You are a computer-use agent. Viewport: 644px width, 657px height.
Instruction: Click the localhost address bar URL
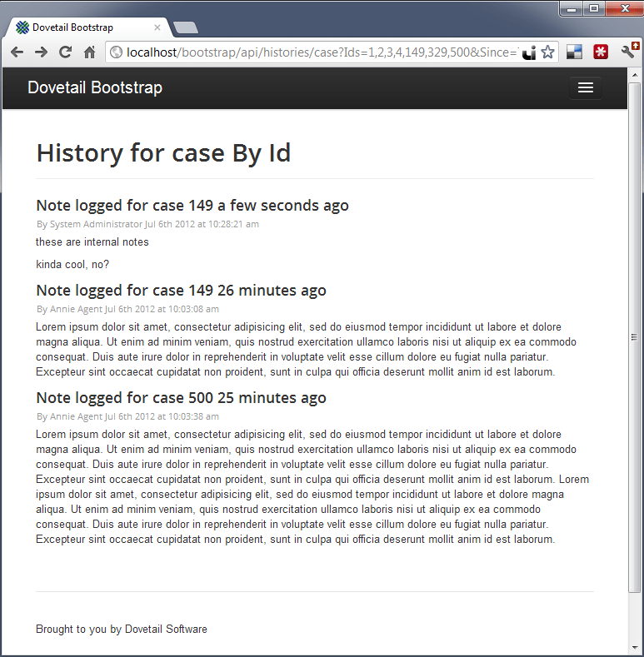(x=317, y=52)
